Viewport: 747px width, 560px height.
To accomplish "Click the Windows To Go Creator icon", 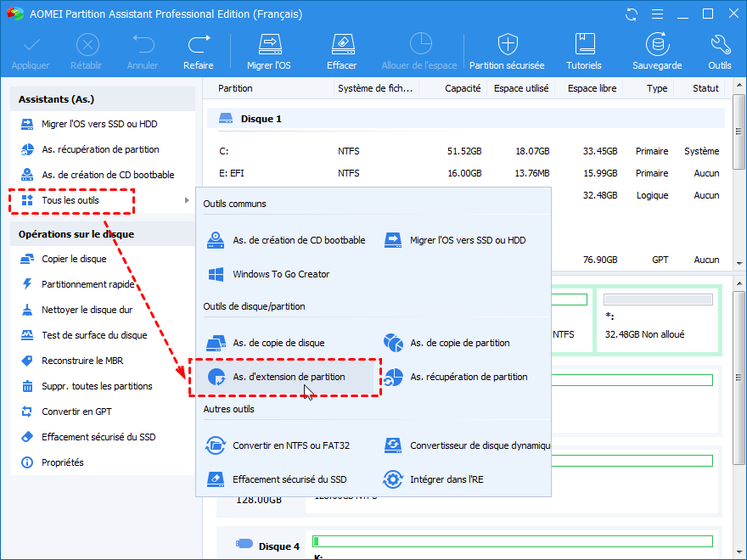I will coord(216,274).
